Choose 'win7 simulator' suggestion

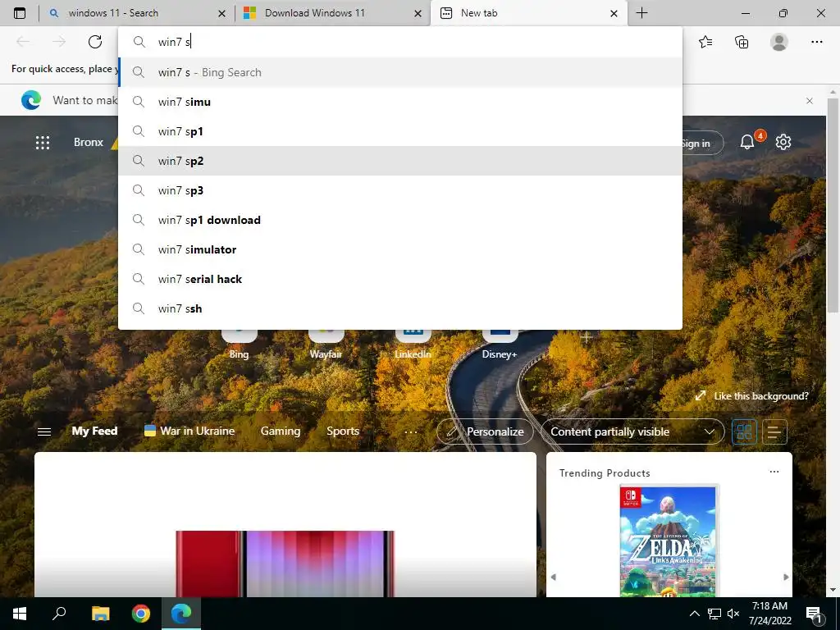pos(400,249)
